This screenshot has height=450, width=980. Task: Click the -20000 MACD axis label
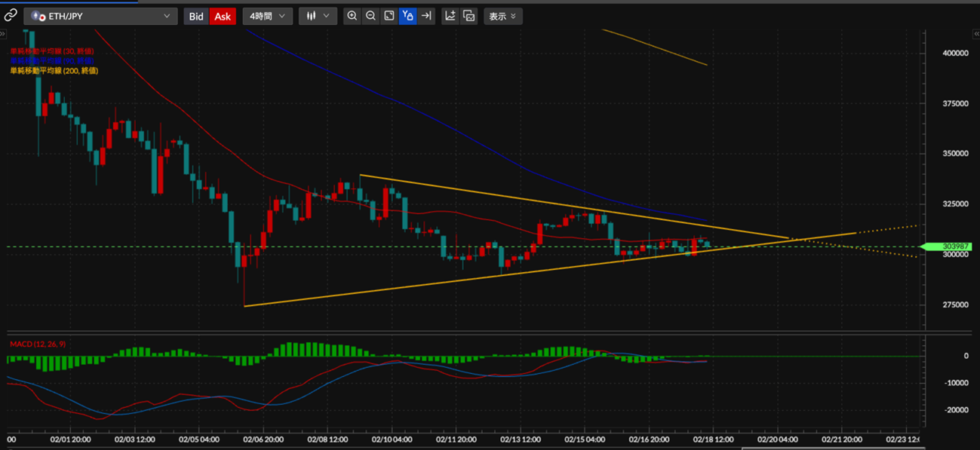point(956,410)
